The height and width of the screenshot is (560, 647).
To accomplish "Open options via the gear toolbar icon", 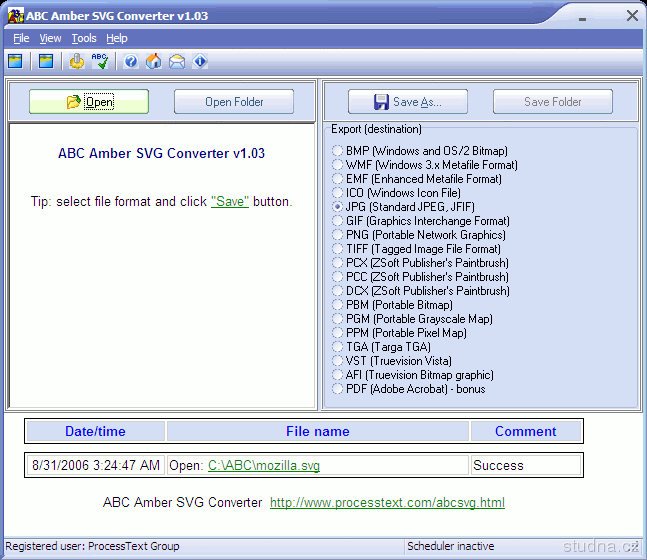I will tap(77, 61).
